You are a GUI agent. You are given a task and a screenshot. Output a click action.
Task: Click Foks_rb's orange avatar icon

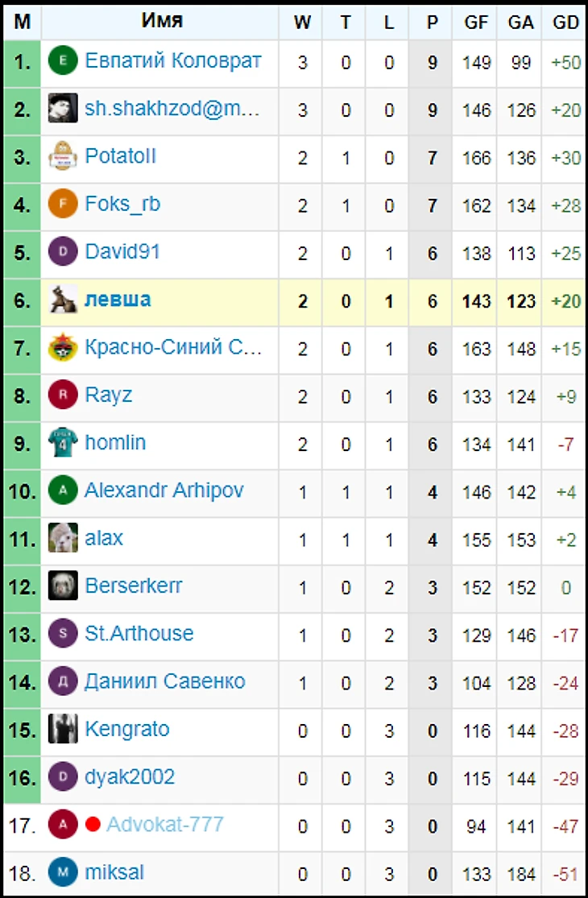pyautogui.click(x=63, y=204)
